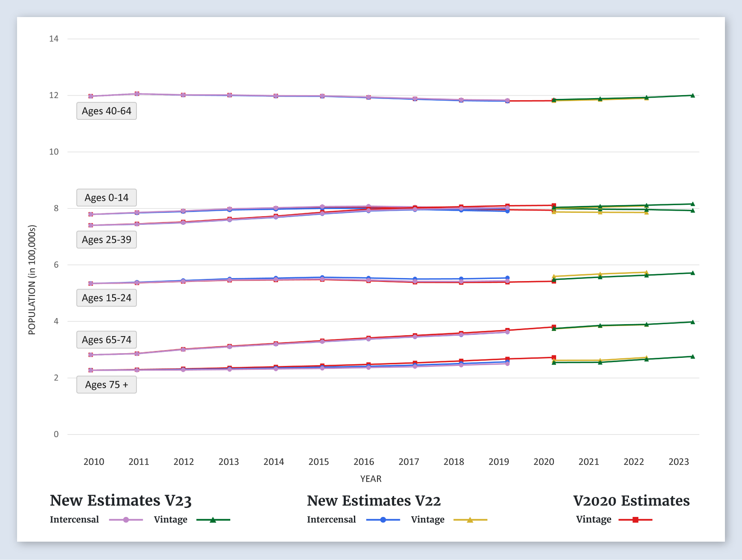The width and height of the screenshot is (742, 560).
Task: Click the 2016 tick label on the year axis
Action: 364,462
